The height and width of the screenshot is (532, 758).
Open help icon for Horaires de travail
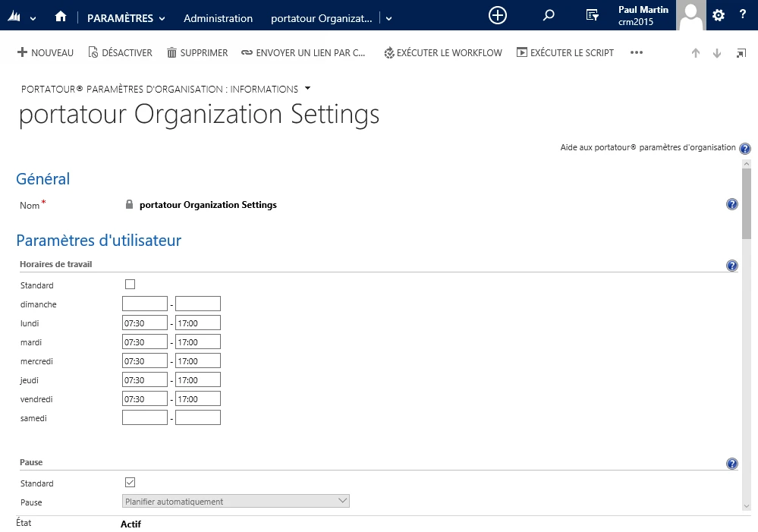point(732,266)
